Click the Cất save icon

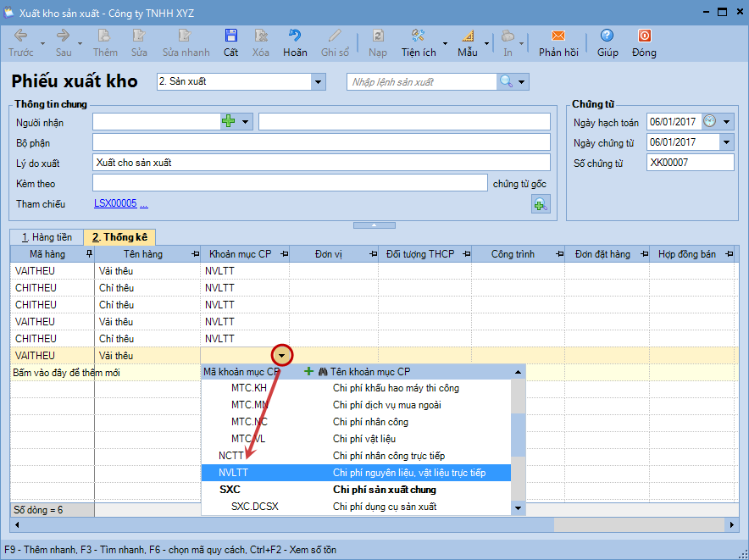click(230, 36)
